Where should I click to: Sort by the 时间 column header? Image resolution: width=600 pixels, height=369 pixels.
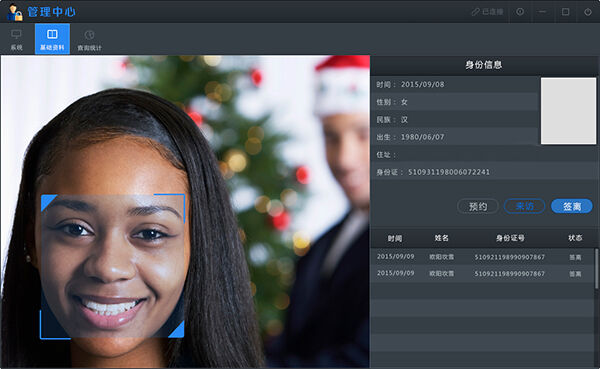click(395, 238)
